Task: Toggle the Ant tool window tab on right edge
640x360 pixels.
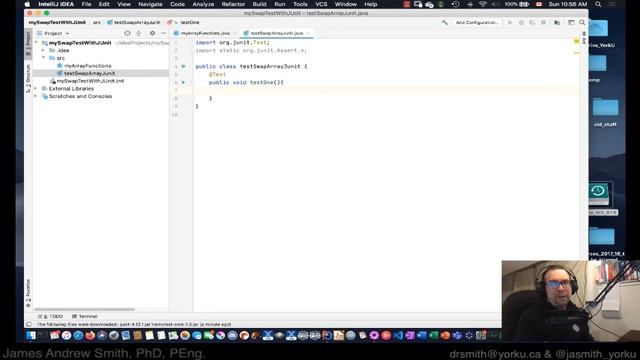Action: pyautogui.click(x=584, y=38)
